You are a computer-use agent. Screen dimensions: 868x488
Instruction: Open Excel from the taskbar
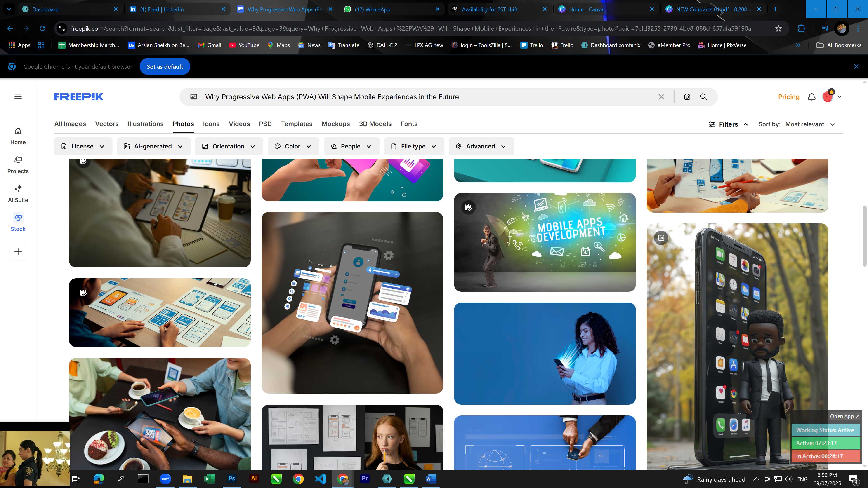coord(209,479)
